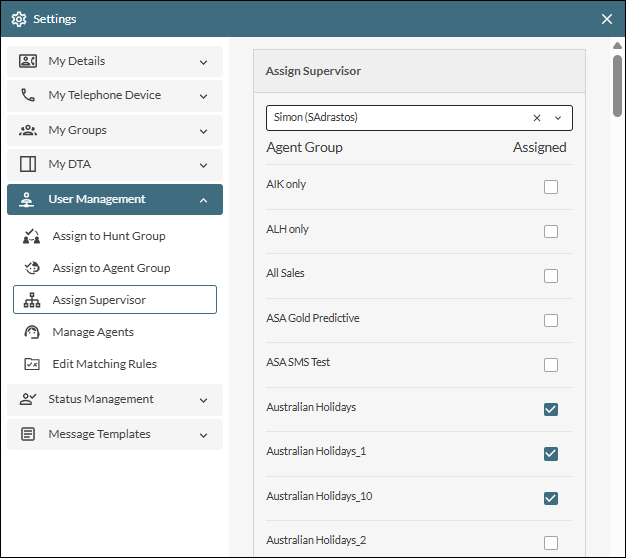Click the My DTA panel icon
626x558 pixels.
28,164
